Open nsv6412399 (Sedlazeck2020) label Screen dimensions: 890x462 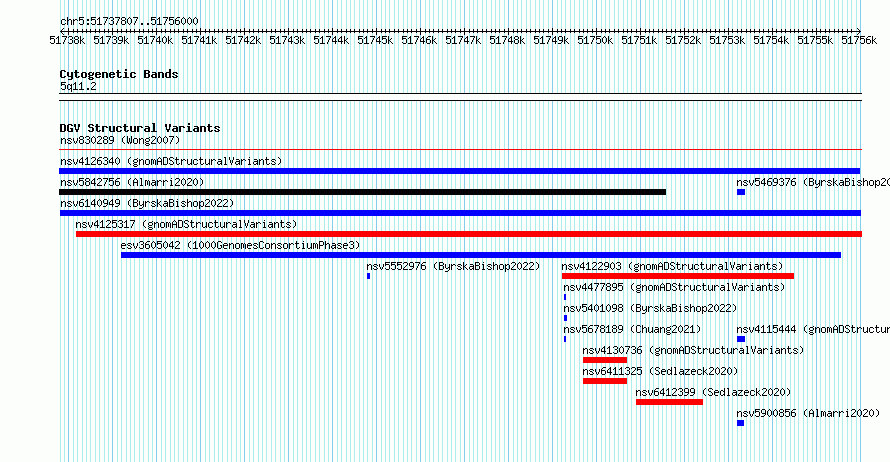coord(713,392)
